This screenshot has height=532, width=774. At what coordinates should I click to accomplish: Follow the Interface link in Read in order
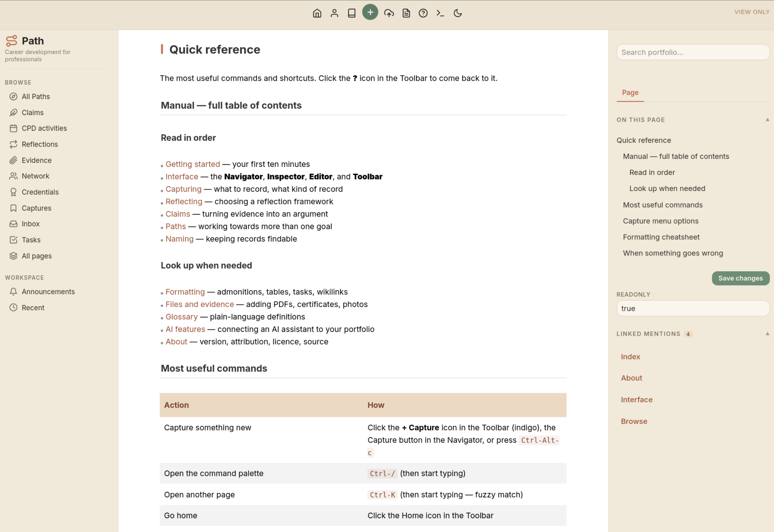[x=182, y=177]
